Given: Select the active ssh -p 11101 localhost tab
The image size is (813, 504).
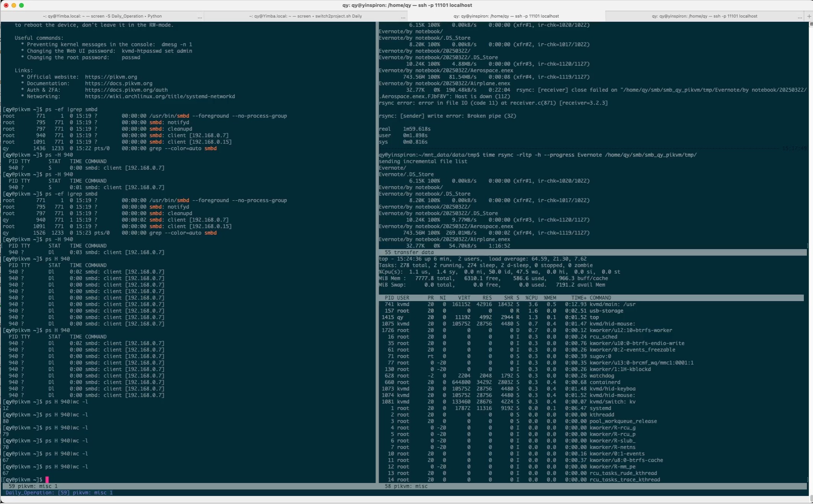Looking at the screenshot, I should pyautogui.click(x=506, y=16).
